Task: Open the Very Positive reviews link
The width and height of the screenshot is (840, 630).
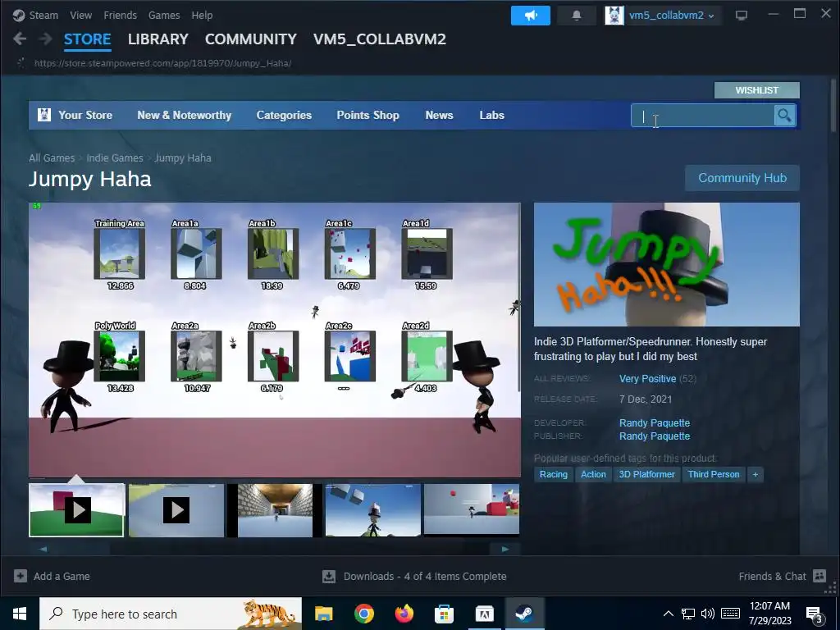Action: [x=647, y=379]
